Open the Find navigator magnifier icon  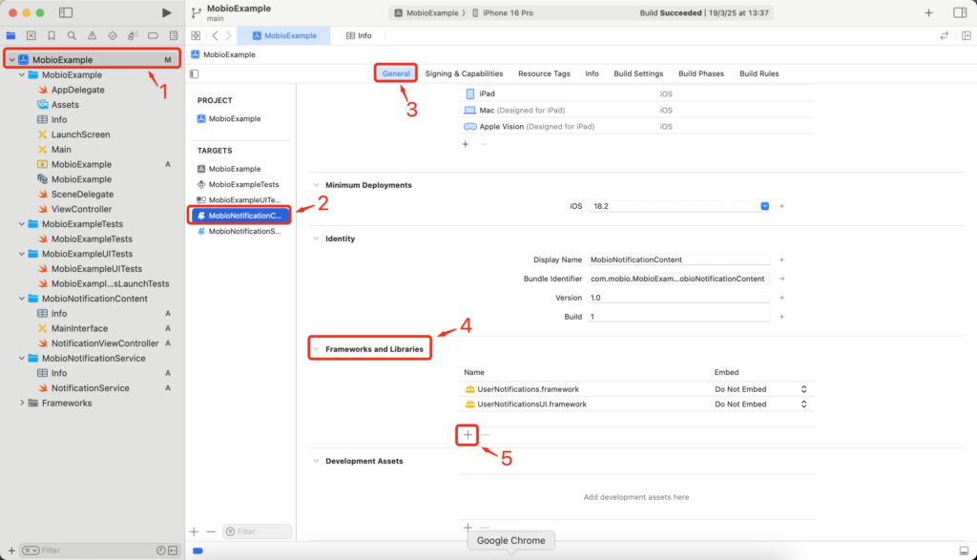coord(72,35)
